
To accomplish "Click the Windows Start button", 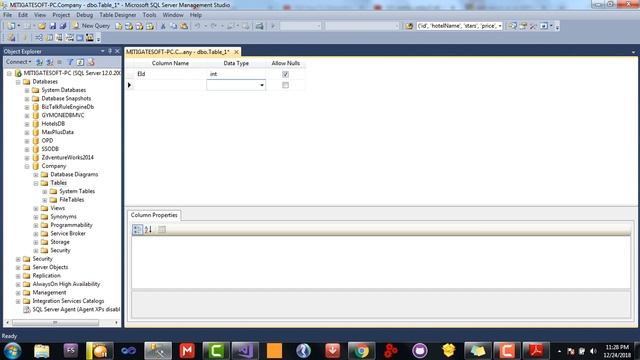I will (12, 351).
